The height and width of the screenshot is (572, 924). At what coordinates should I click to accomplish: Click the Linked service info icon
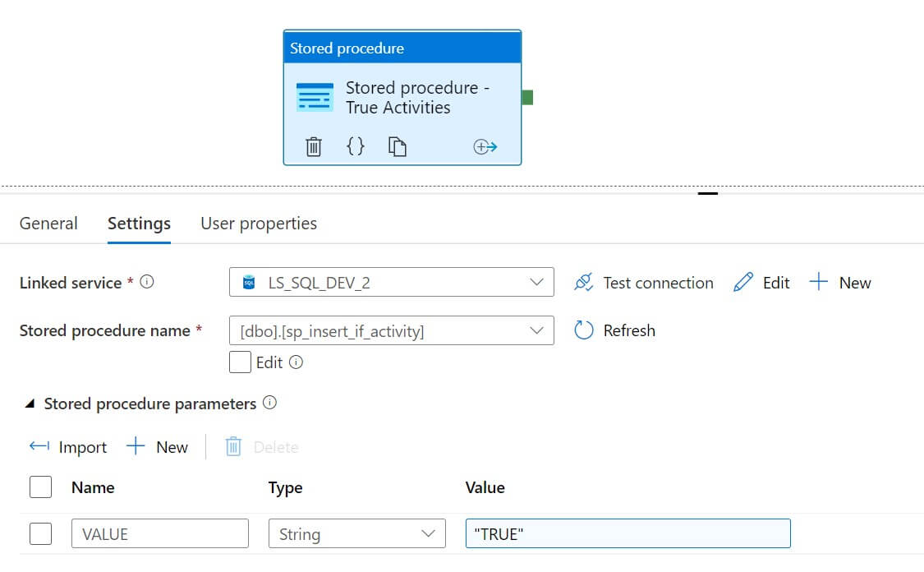(x=147, y=282)
